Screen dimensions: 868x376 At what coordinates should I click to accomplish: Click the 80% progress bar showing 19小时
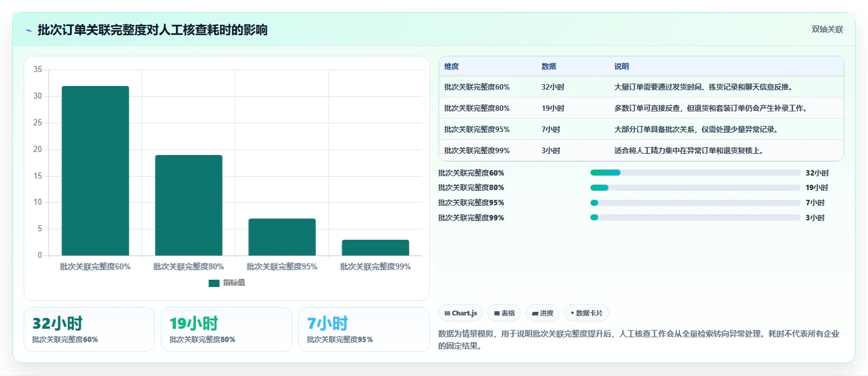point(696,188)
